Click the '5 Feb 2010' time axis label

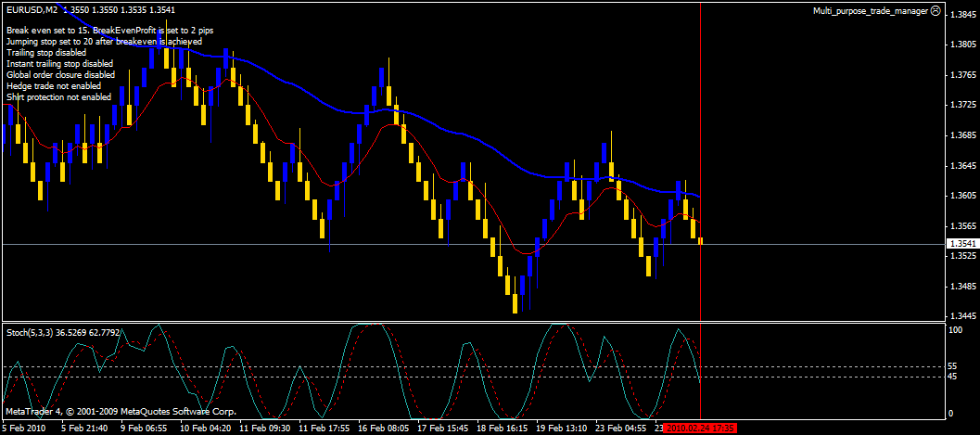[x=24, y=429]
